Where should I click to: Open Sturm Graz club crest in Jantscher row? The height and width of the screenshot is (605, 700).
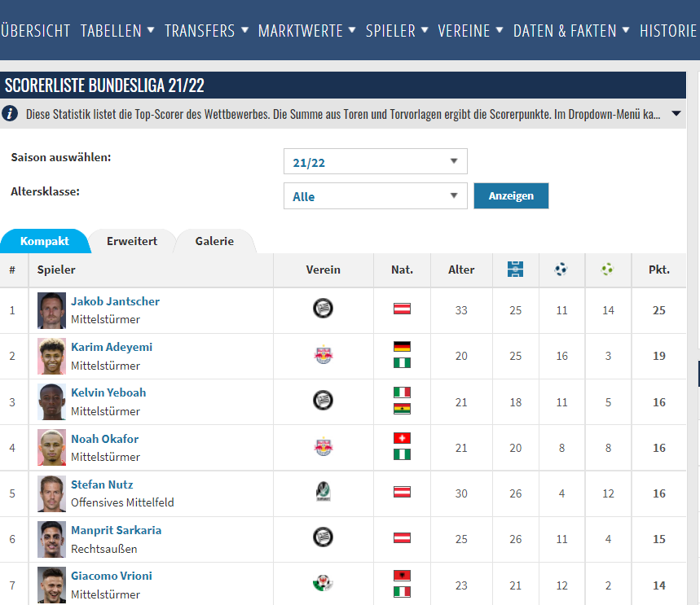[x=323, y=309]
